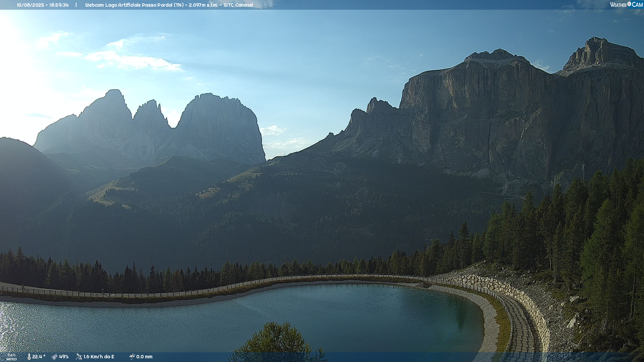This screenshot has height=362, width=644.
Task: Click the thermometer temperature icon
Action: click(x=29, y=357)
